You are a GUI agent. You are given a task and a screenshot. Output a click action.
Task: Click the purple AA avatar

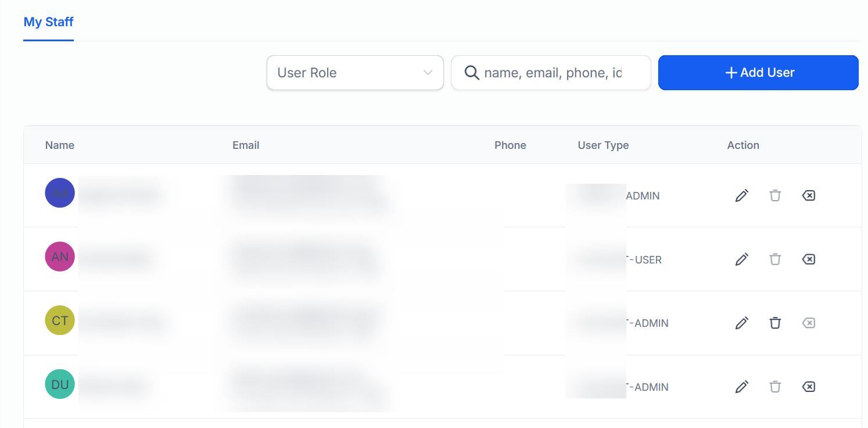point(60,193)
